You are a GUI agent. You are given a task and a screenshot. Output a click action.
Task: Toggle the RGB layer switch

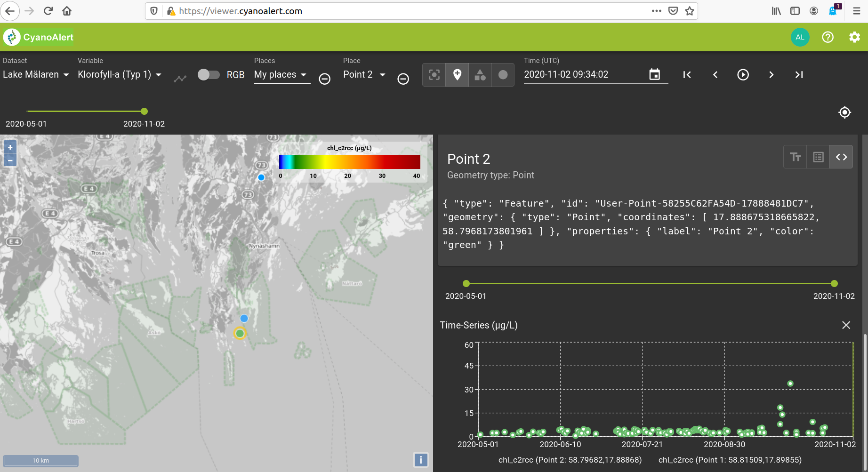209,74
